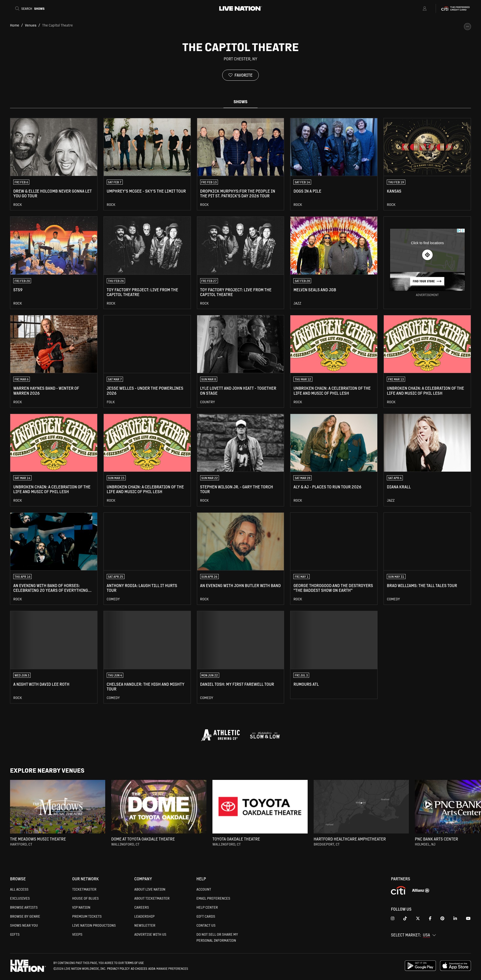The image size is (481, 980).
Task: Open Diana Krall show title
Action: coord(398,487)
